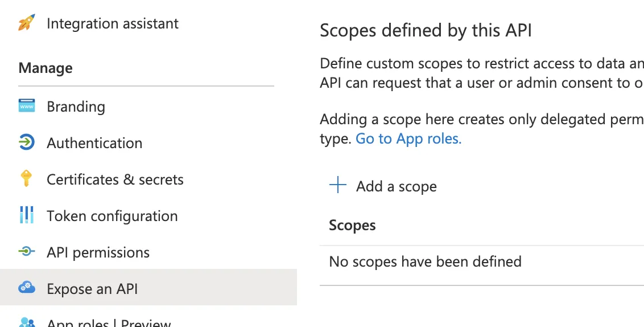Image resolution: width=644 pixels, height=327 pixels.
Task: Navigate to API permissions
Action: 98,253
